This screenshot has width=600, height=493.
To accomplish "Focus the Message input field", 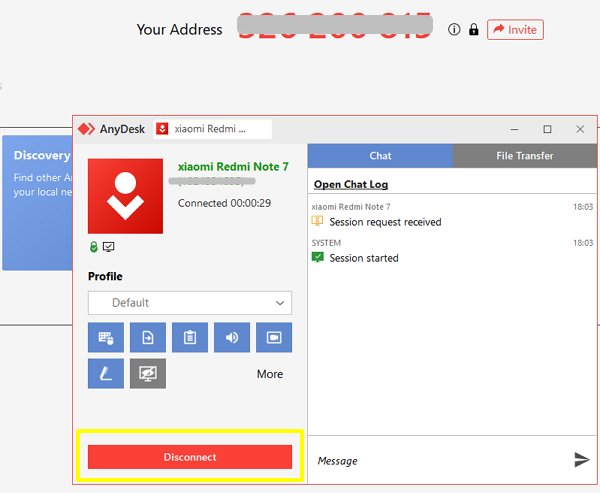I will tap(440, 460).
